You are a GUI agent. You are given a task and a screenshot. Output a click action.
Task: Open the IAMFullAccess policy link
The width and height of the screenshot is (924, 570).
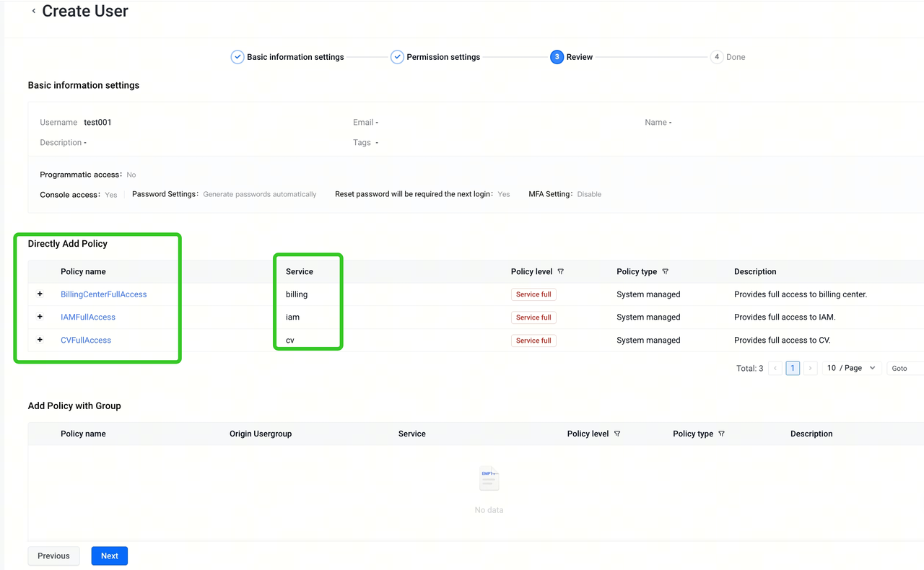[88, 317]
